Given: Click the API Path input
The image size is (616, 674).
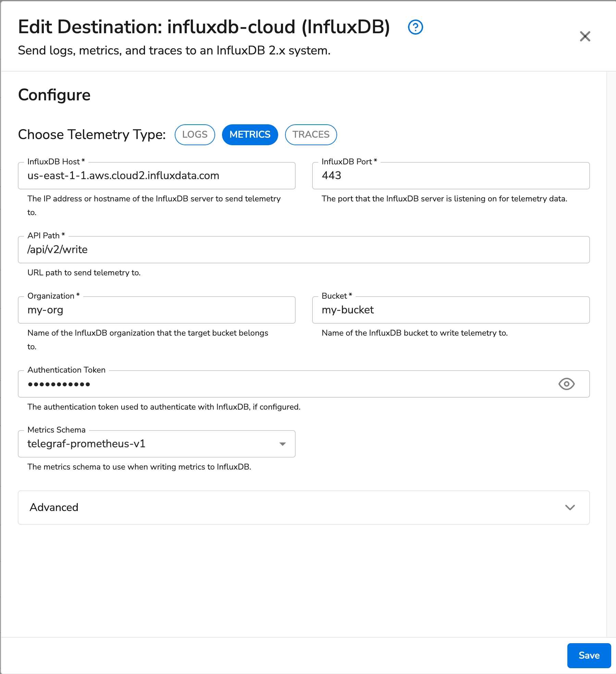Looking at the screenshot, I should coord(304,250).
